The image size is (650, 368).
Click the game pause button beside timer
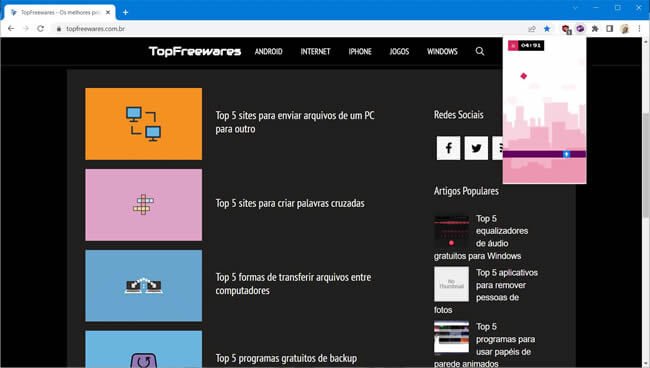(513, 46)
